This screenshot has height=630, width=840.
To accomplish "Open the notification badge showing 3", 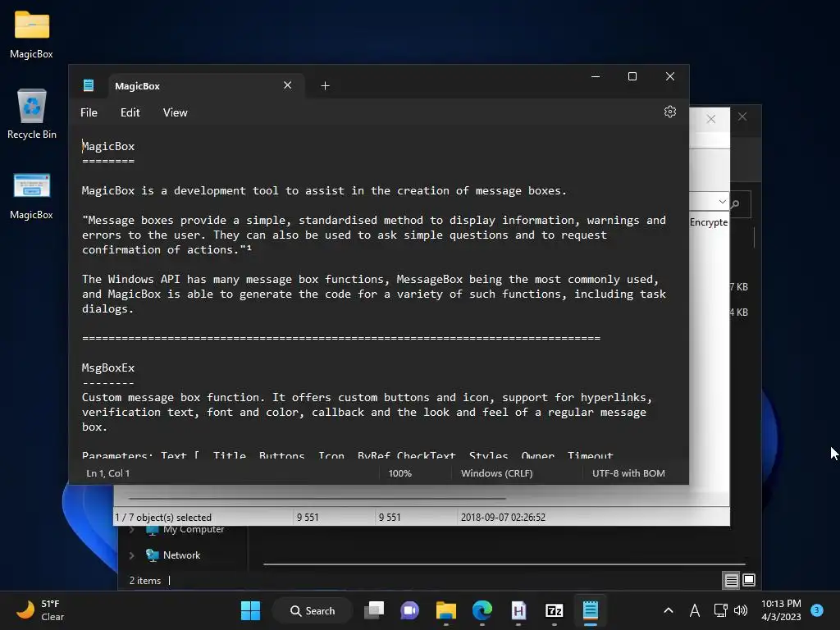I will click(x=817, y=609).
